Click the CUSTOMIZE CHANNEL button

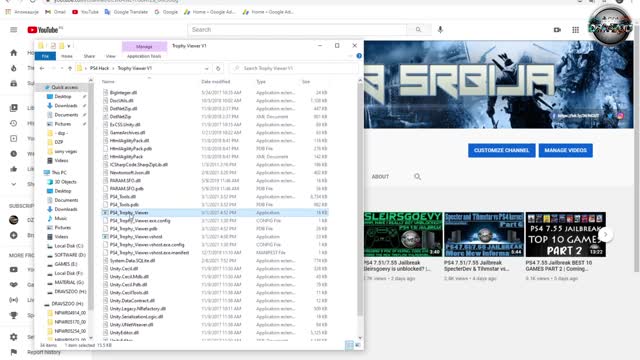(501, 150)
